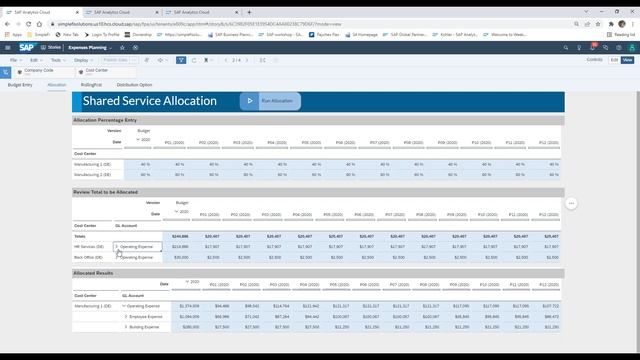Open a new browser tab with plus icon
The height and width of the screenshot is (360, 640).
pyautogui.click(x=249, y=12)
